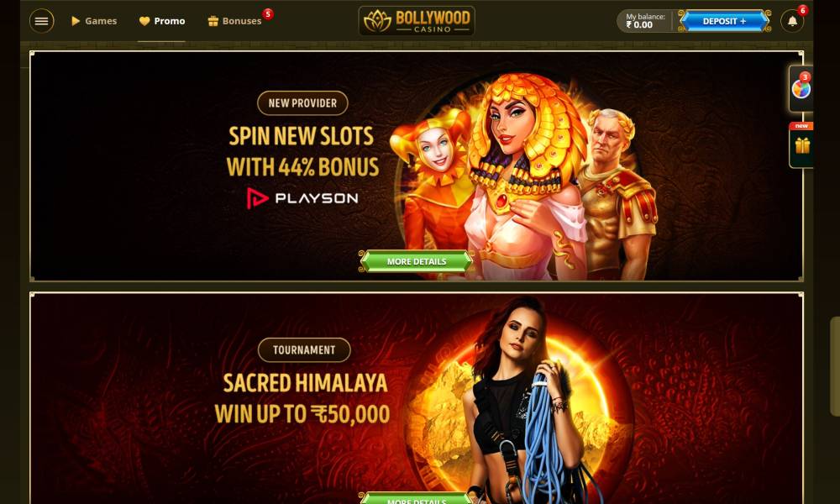Screen dimensions: 840x504
Task: Click the Promo heart icon
Action: [144, 21]
